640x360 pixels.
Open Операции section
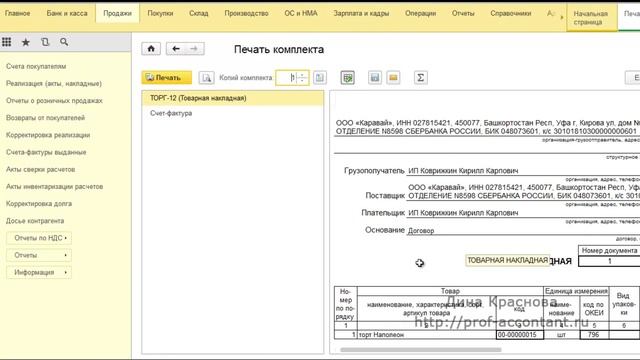[420, 13]
